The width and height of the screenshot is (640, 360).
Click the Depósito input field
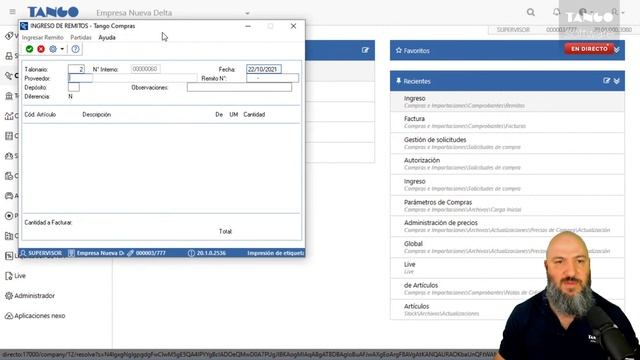pyautogui.click(x=74, y=87)
